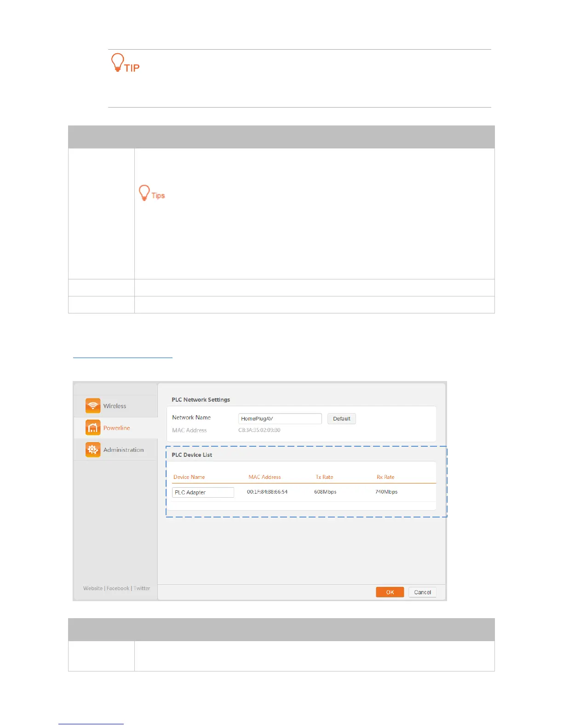Click the Default button
The image size is (563, 728).
(x=342, y=419)
